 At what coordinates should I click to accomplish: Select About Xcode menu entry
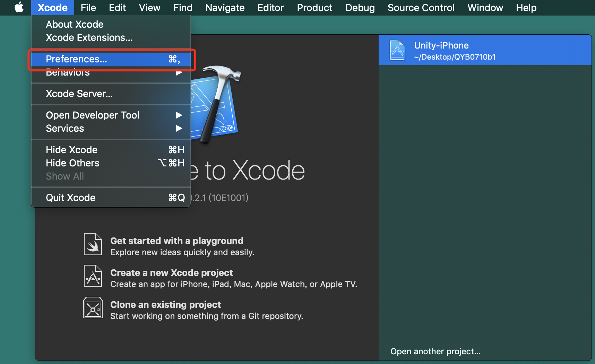click(x=111, y=24)
